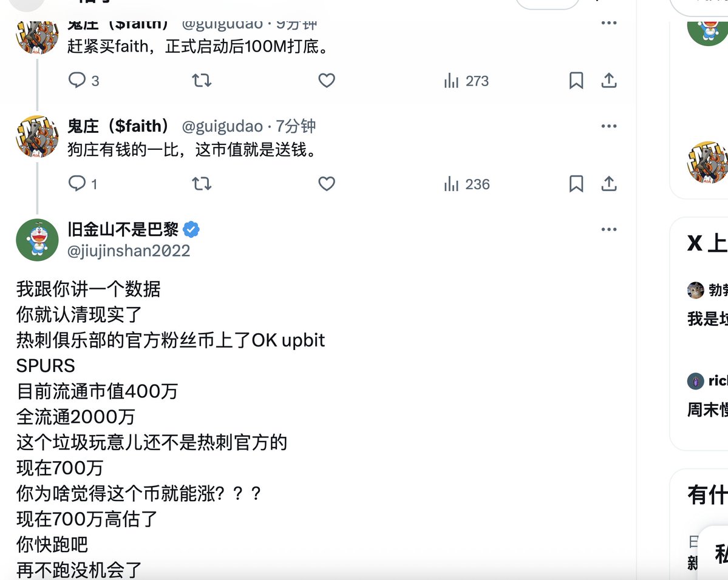
Task: Bookmark the 赶紧买faith tweet
Action: click(x=576, y=80)
